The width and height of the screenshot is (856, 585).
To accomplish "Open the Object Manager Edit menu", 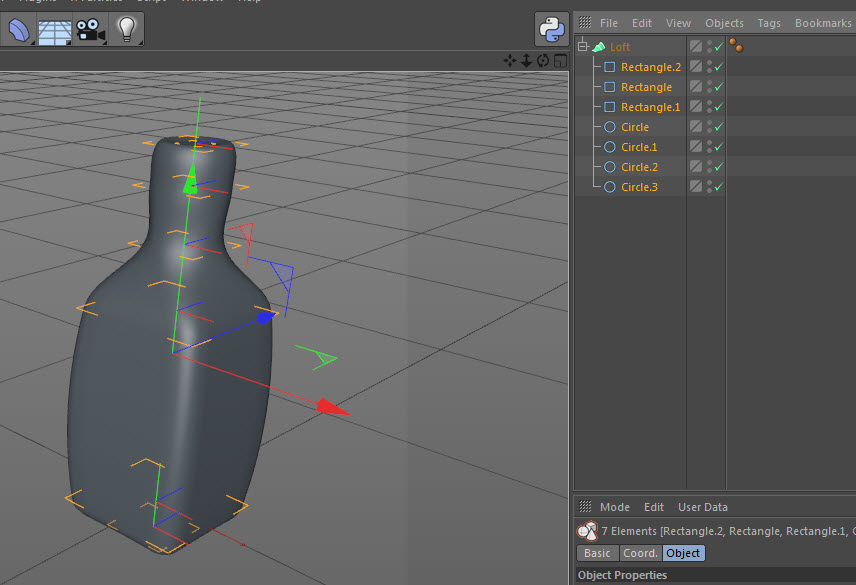I will tap(641, 23).
